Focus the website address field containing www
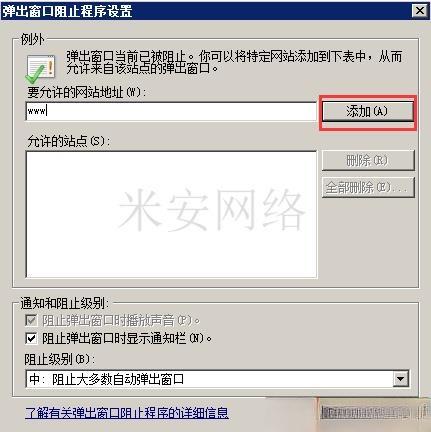The width and height of the screenshot is (431, 432). tap(171, 111)
